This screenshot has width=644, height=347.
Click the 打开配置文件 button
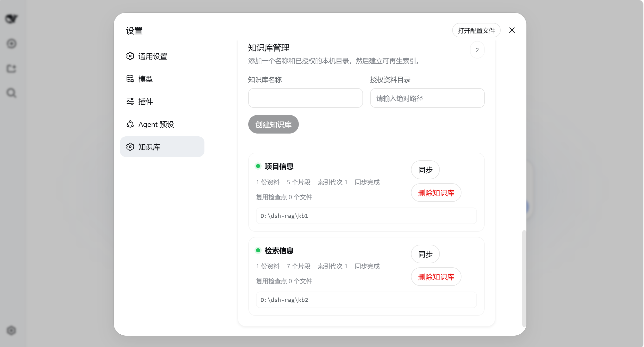476,30
